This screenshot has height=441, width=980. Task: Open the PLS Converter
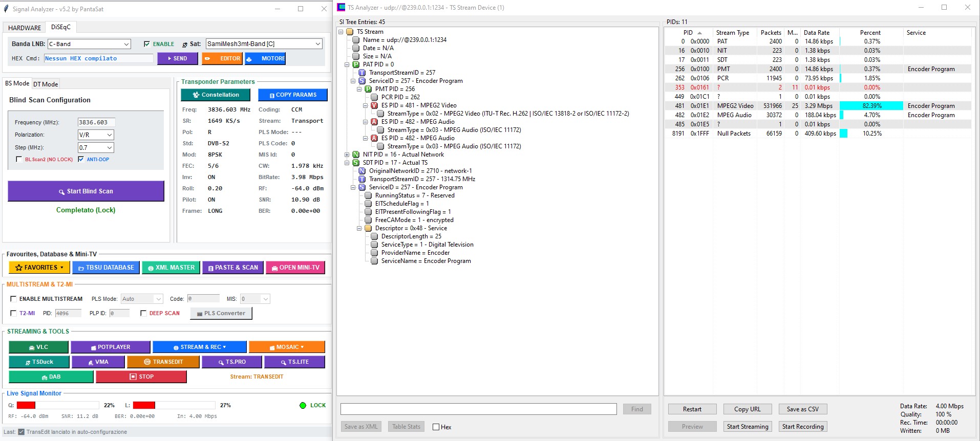pos(221,313)
